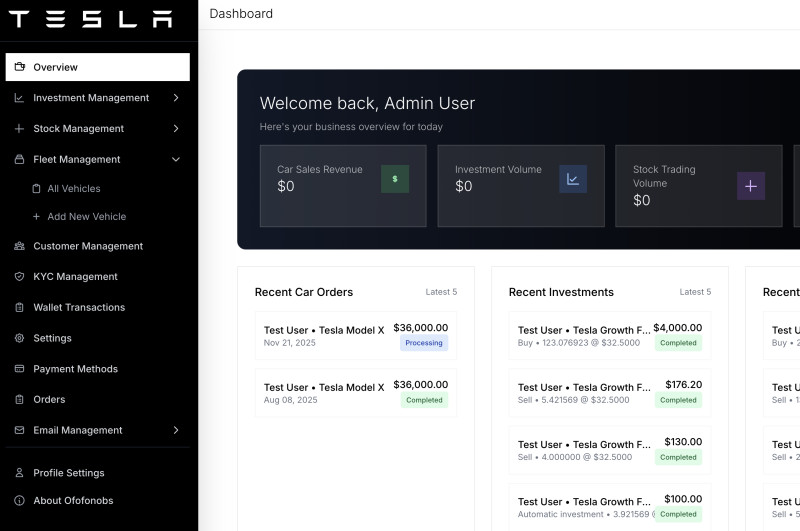The height and width of the screenshot is (531, 800).
Task: Open the Orders page
Action: [49, 399]
